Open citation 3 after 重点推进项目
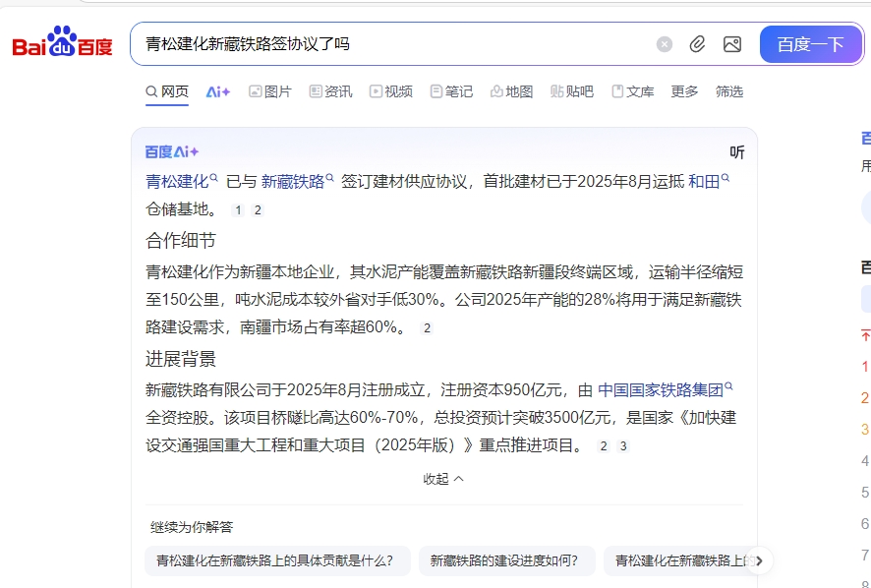The height and width of the screenshot is (588, 871). click(623, 445)
